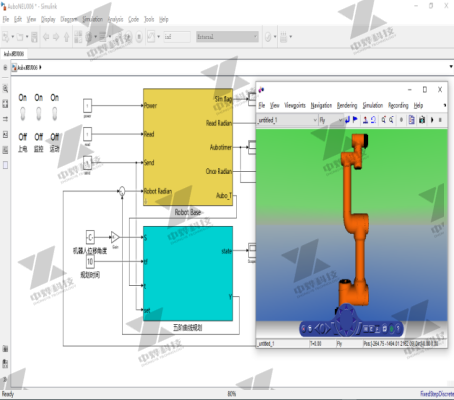Click Return to viewpoint icon in 3D viewer
Screen dimensions: 454x400
[347, 120]
